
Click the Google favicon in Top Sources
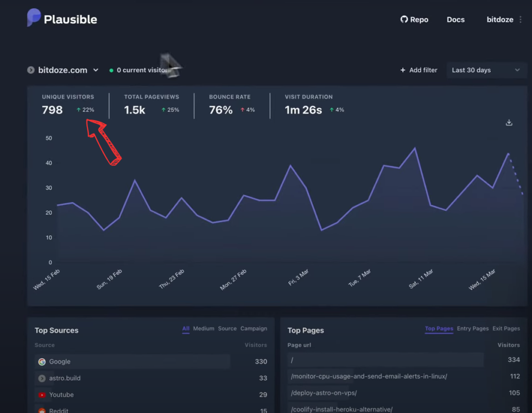42,361
